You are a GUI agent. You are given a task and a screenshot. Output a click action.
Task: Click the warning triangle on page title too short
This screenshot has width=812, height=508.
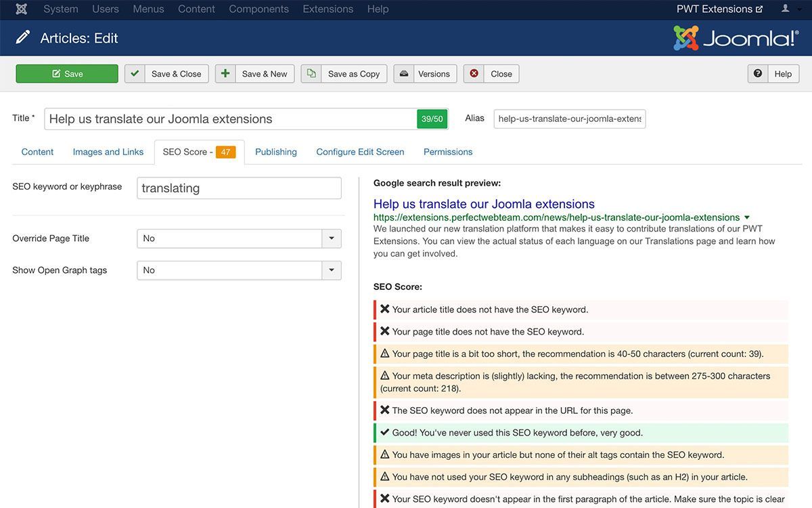[384, 354]
